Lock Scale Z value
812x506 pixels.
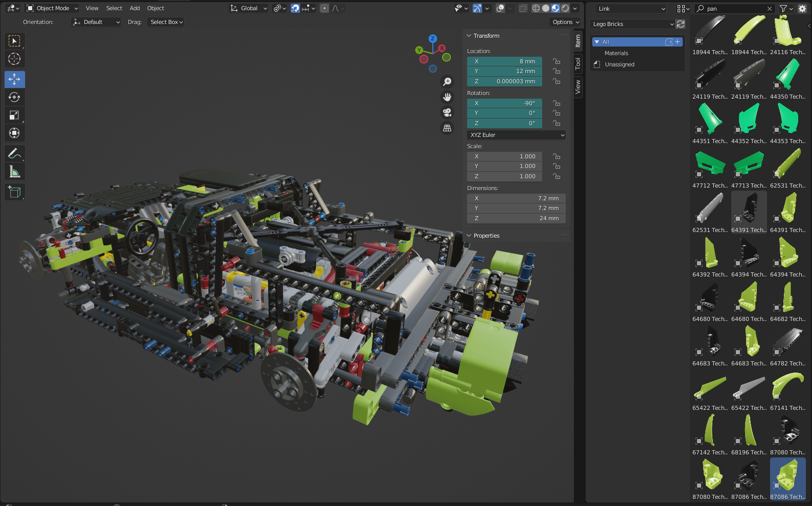(556, 176)
